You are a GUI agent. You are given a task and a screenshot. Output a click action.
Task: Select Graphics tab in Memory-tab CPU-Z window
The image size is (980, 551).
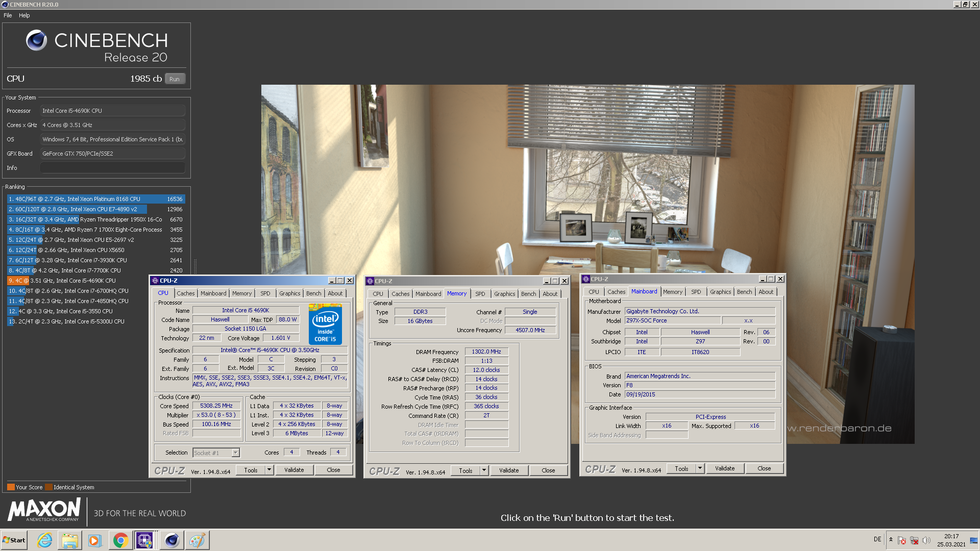coord(504,294)
